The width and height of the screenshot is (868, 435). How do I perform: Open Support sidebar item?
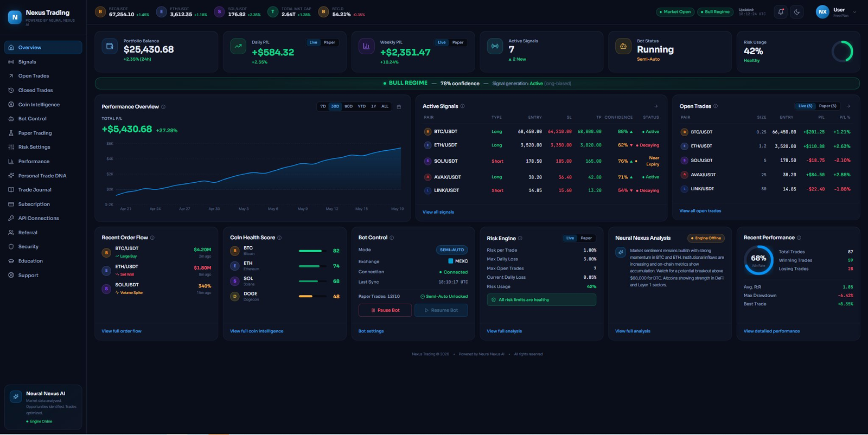click(x=43, y=276)
